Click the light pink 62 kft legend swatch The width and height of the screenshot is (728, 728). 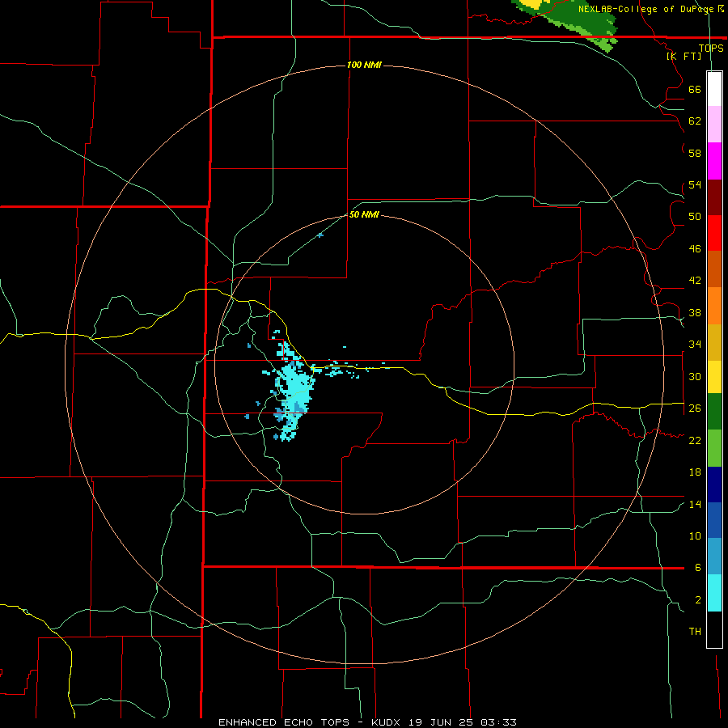pos(714,124)
